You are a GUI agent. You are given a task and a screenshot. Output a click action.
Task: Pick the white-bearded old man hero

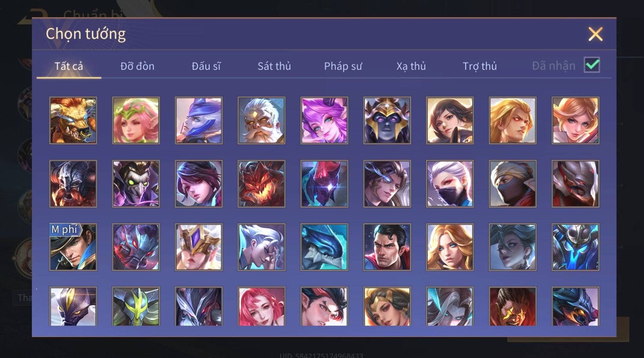click(262, 120)
